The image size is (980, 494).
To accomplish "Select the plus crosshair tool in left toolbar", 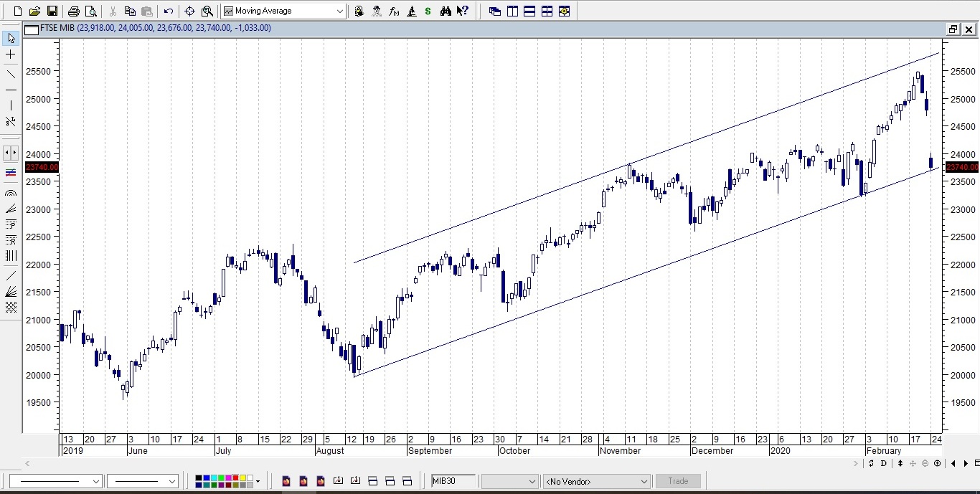I will point(11,54).
